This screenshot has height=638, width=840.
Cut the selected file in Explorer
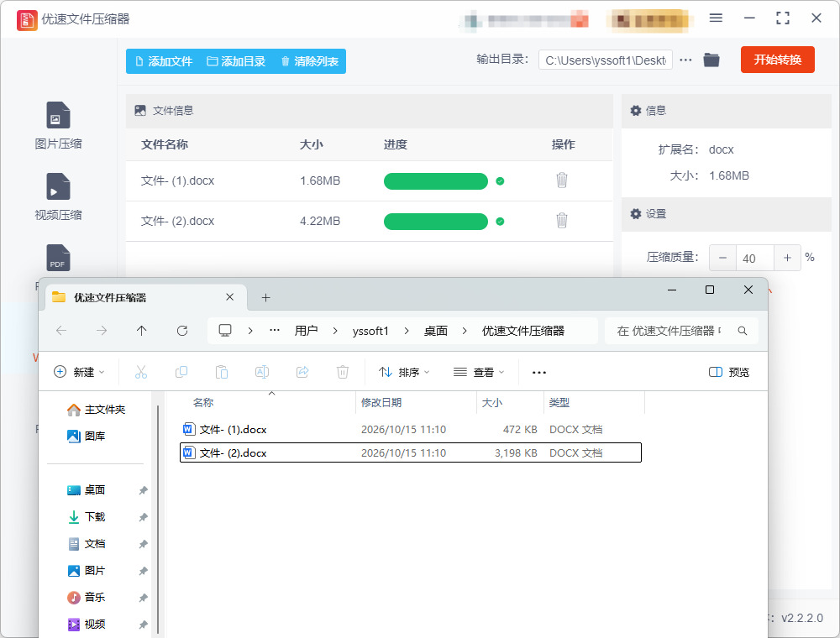point(141,372)
